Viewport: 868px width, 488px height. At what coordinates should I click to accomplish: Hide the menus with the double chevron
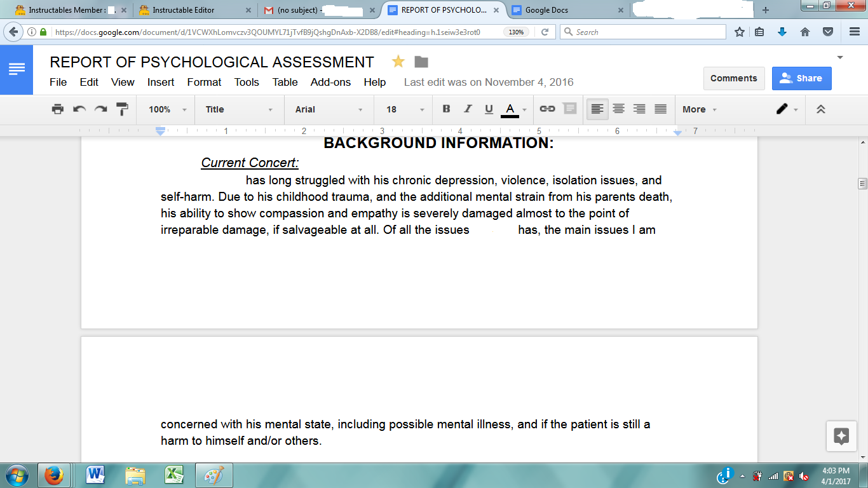(x=821, y=109)
